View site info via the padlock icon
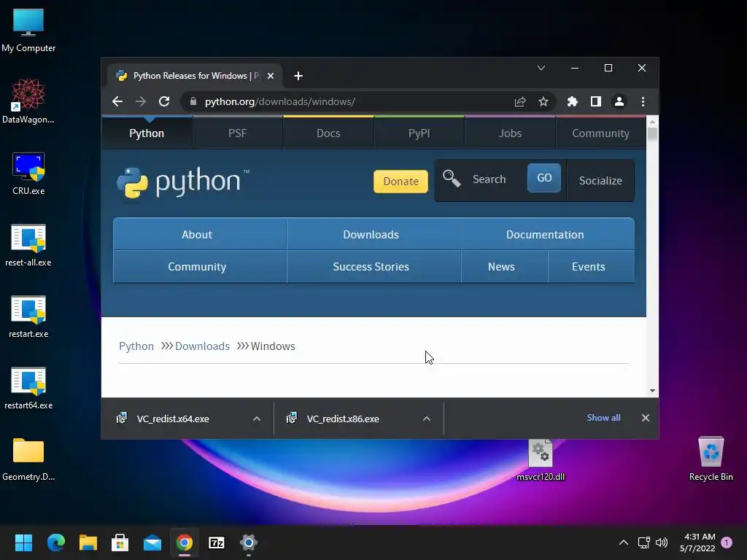Image resolution: width=747 pixels, height=560 pixels. [193, 101]
